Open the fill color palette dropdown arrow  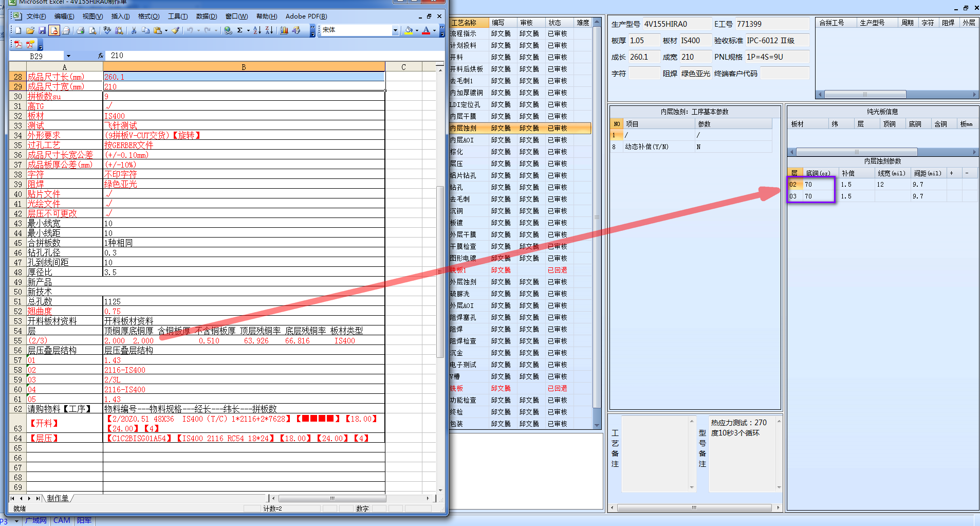[416, 30]
